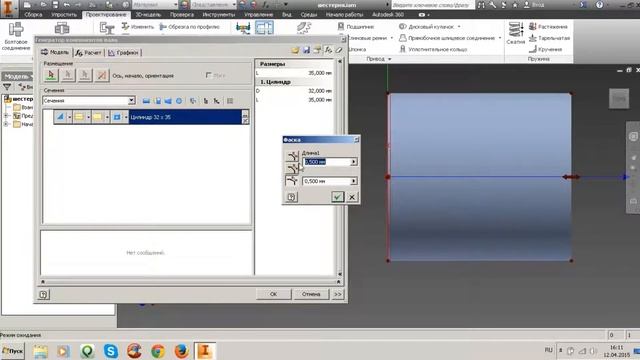Open Chrome from the taskbar

158,351
